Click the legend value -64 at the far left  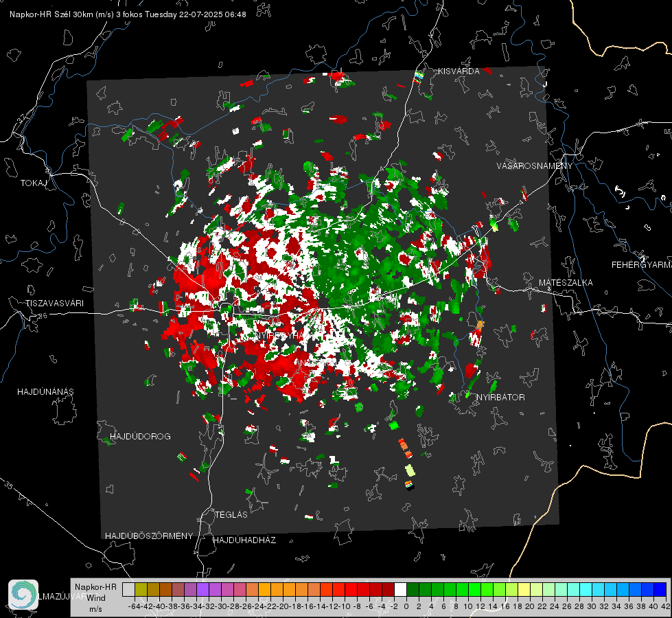[x=135, y=606]
